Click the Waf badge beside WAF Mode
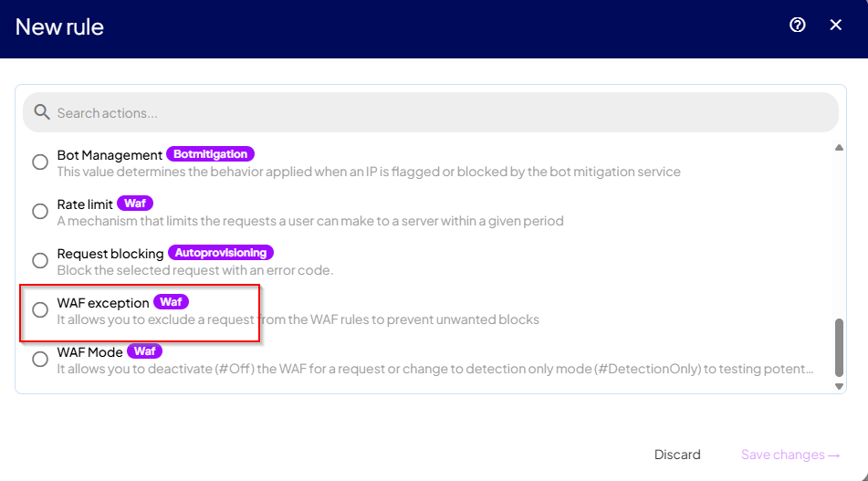868x481 pixels. (144, 350)
